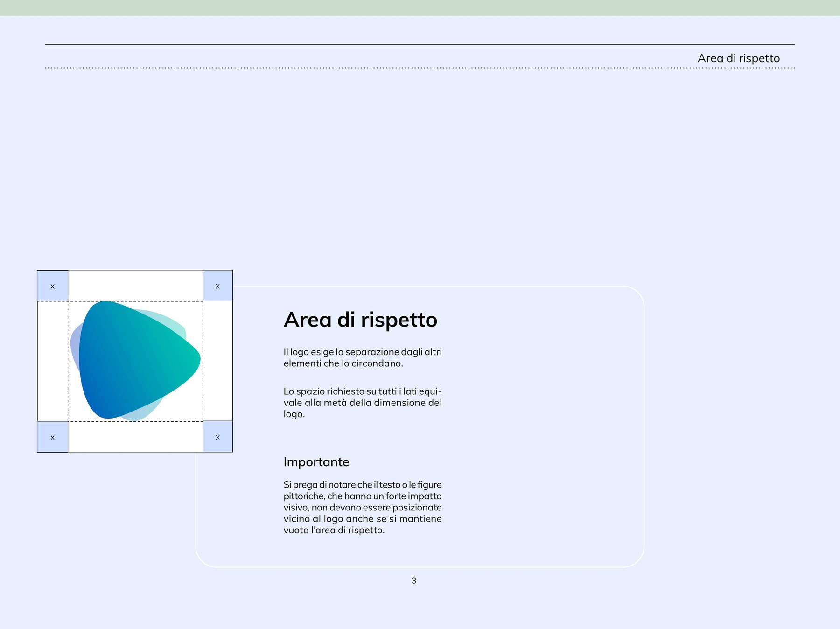Select the bottom-right X spacing square
The height and width of the screenshot is (629, 840).
(217, 437)
